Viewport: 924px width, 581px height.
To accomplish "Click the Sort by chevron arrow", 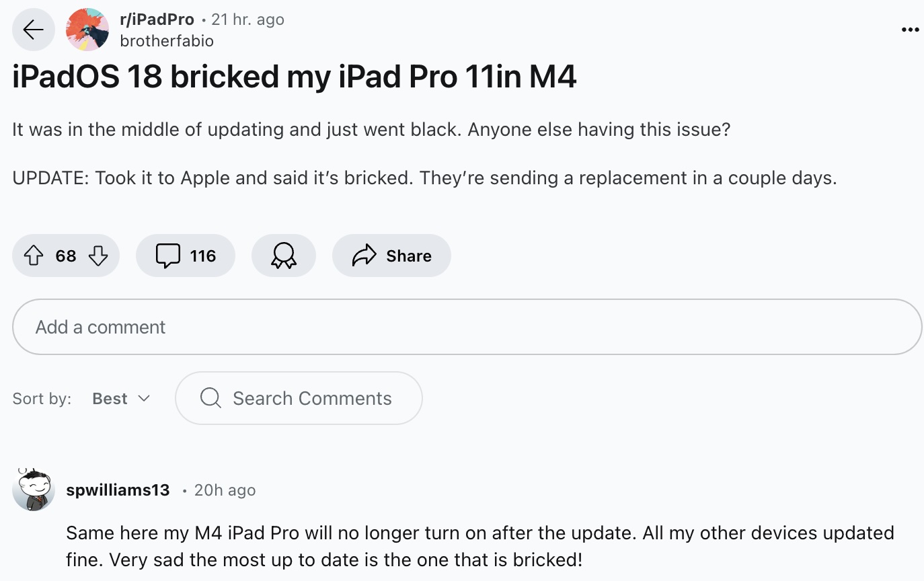I will point(144,399).
